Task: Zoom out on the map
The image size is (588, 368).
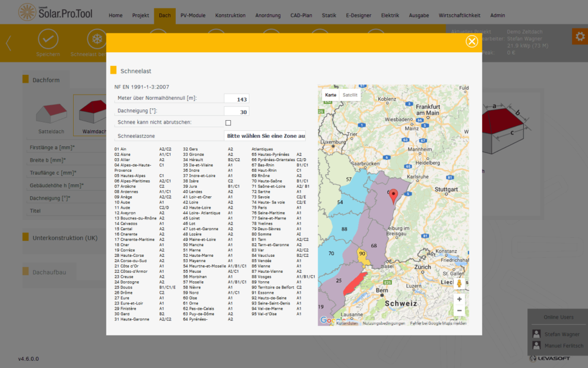Action: point(459,311)
